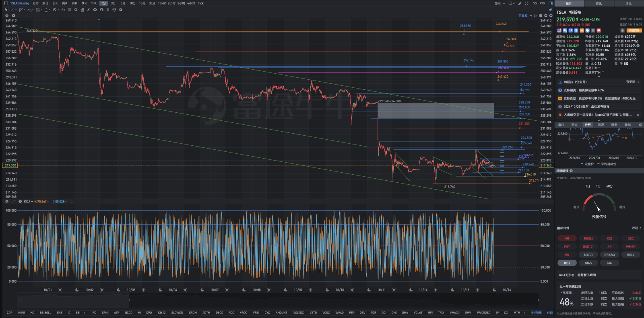This screenshot has height=318, width=644.
Task: Click the price alert bell icon
Action: (x=622, y=31)
